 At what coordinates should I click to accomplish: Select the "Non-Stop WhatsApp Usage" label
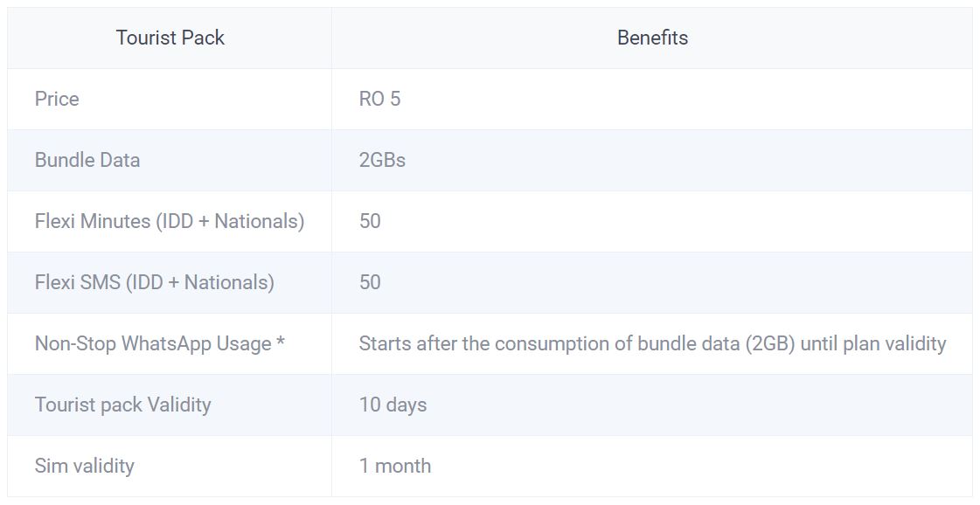153,343
